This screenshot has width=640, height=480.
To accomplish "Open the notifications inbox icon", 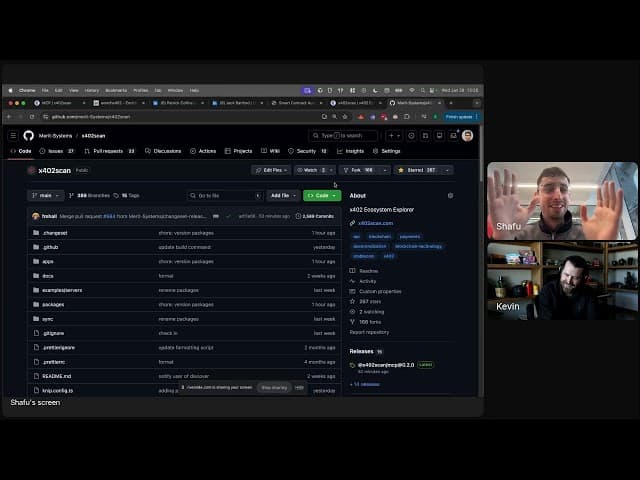I will point(453,136).
